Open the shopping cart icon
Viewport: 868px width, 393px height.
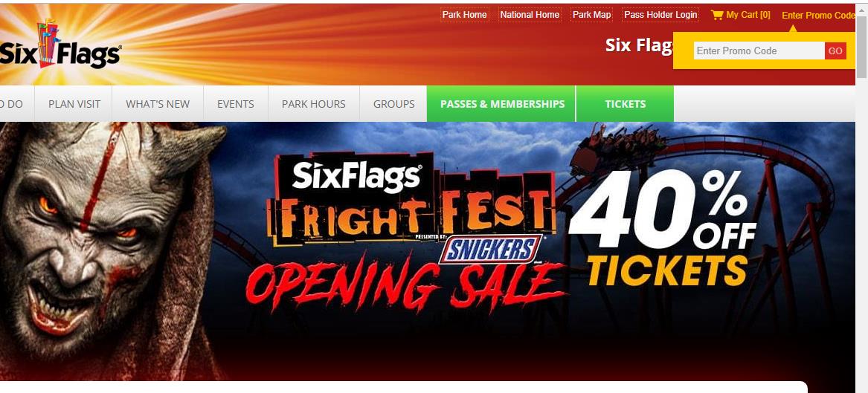pos(717,15)
